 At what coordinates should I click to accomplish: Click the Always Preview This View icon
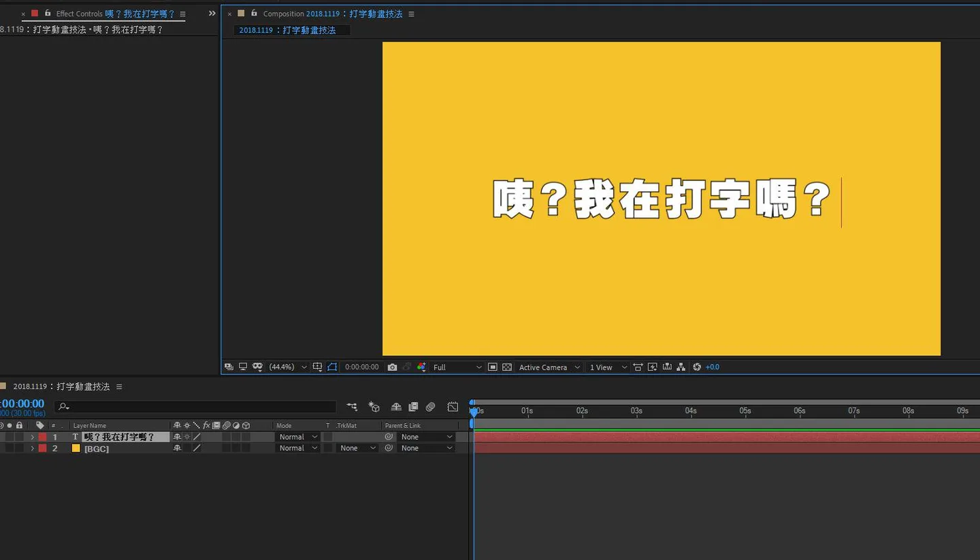coord(229,367)
